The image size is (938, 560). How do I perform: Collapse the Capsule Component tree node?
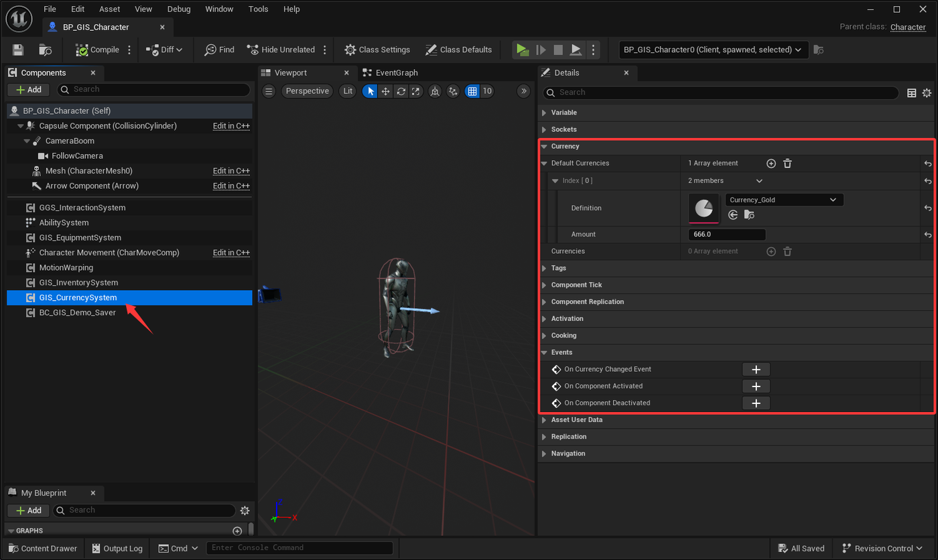pyautogui.click(x=21, y=126)
